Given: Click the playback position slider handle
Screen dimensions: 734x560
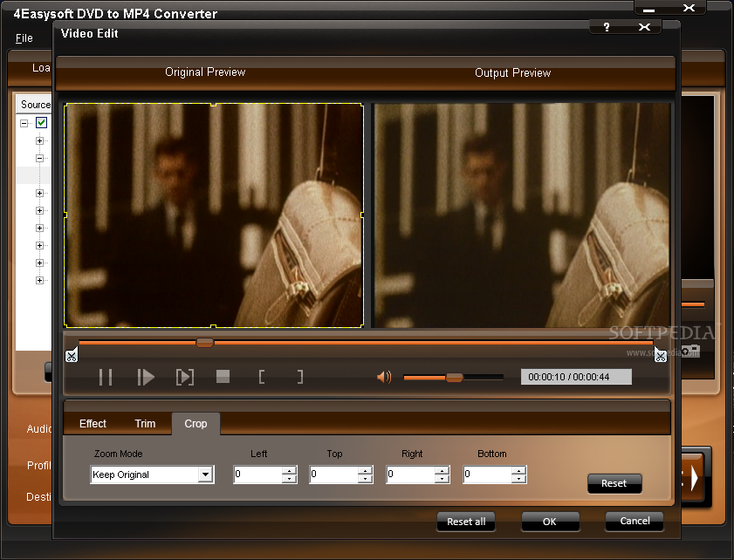Looking at the screenshot, I should click(x=204, y=343).
